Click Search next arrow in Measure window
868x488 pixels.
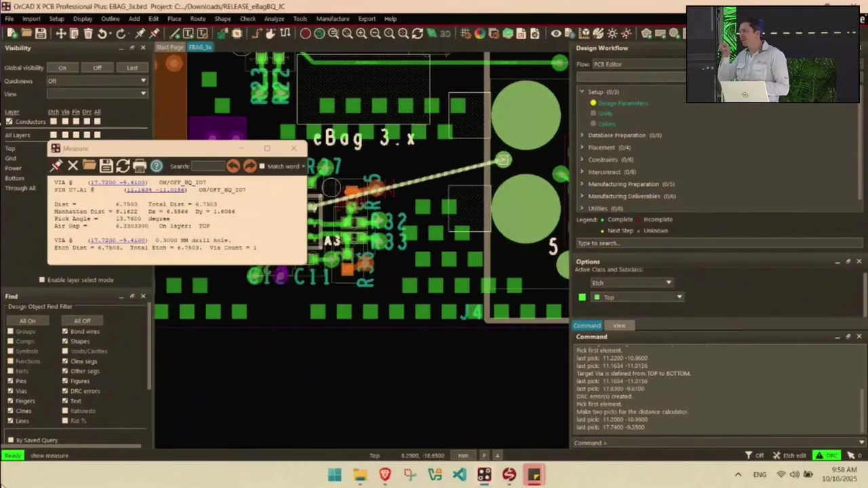click(x=250, y=165)
